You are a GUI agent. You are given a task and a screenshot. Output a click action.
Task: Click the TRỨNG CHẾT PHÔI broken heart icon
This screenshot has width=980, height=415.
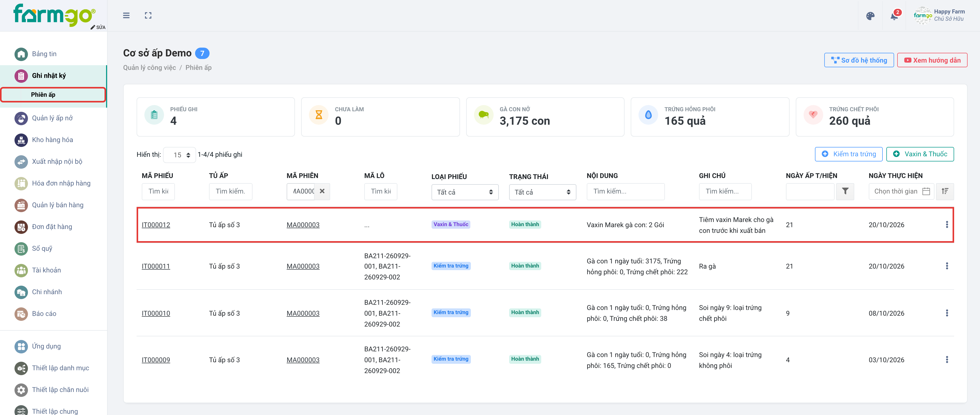coord(813,115)
